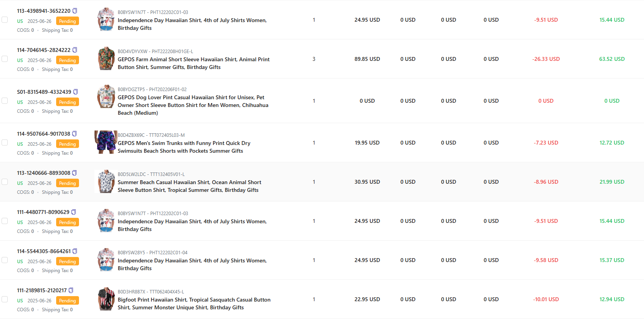The width and height of the screenshot is (644, 319).
Task: Open swim trunks product thumbnail
Action: click(106, 142)
